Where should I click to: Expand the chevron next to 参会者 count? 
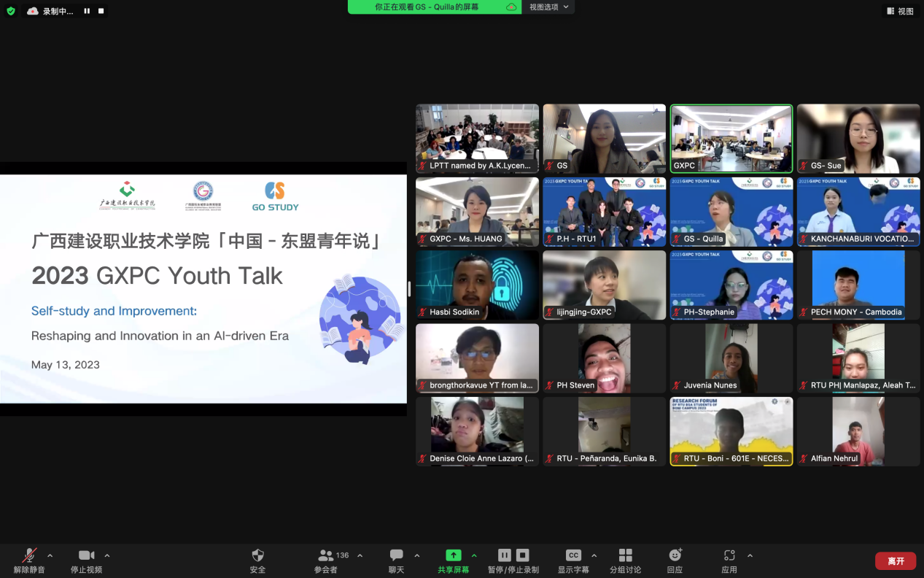pyautogui.click(x=360, y=555)
